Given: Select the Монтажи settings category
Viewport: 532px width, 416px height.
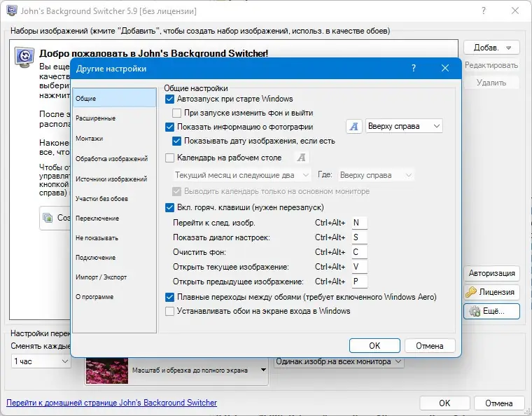Looking at the screenshot, I should coord(114,139).
